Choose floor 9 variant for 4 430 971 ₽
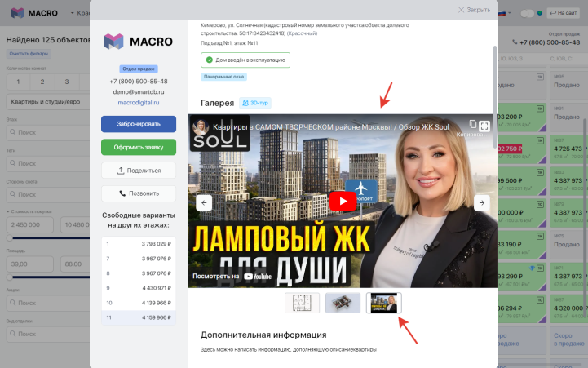This screenshot has height=368, width=588. tap(139, 287)
